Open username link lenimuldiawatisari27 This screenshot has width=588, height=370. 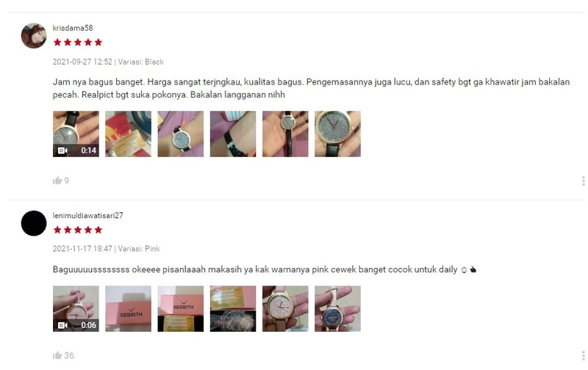click(x=87, y=215)
